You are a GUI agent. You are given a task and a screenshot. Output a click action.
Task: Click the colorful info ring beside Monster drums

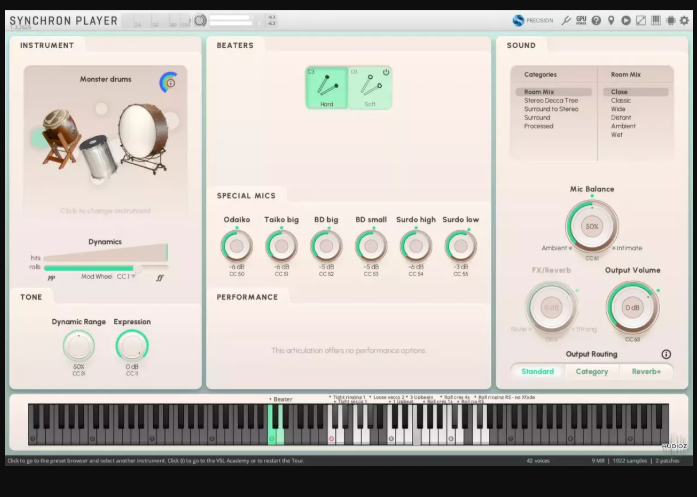click(x=169, y=82)
